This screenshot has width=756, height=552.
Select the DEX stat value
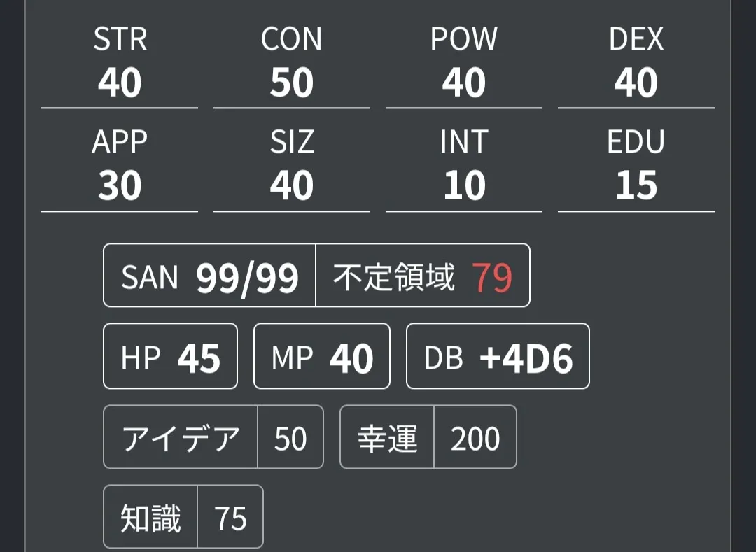pyautogui.click(x=636, y=83)
